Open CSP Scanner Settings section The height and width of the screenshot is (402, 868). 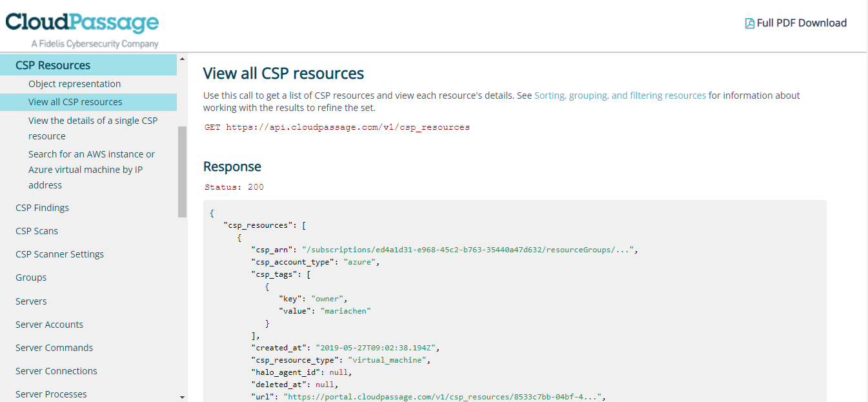[59, 254]
